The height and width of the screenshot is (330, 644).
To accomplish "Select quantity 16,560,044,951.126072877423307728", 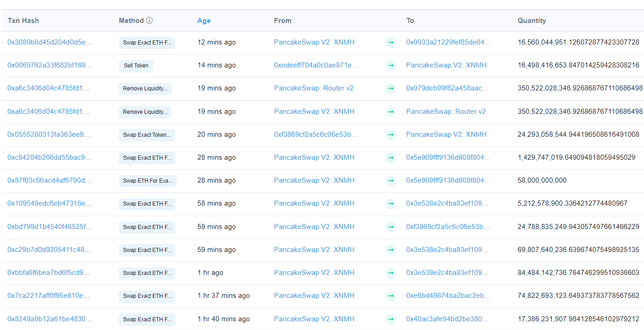I will click(578, 42).
